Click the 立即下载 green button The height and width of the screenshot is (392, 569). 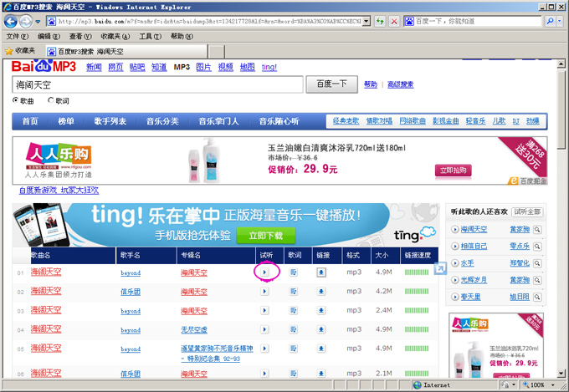tap(265, 236)
